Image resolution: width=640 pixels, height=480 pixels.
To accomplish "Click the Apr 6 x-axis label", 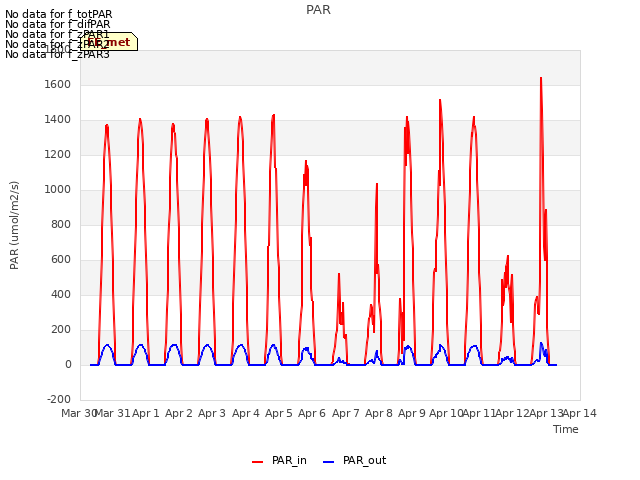I will coord(312,413).
